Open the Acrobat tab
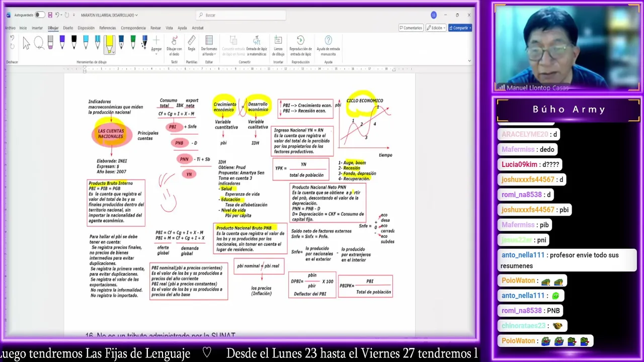 [x=198, y=28]
